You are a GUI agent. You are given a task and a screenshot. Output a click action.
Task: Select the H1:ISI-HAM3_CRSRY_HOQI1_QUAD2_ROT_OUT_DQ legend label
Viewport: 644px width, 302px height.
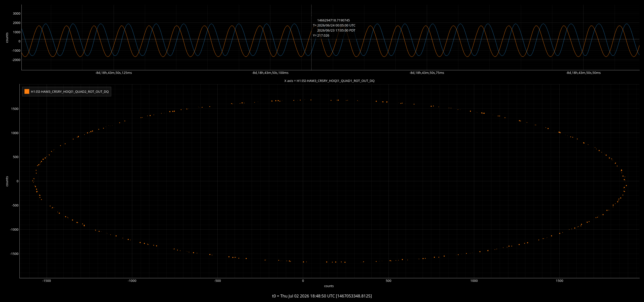70,92
